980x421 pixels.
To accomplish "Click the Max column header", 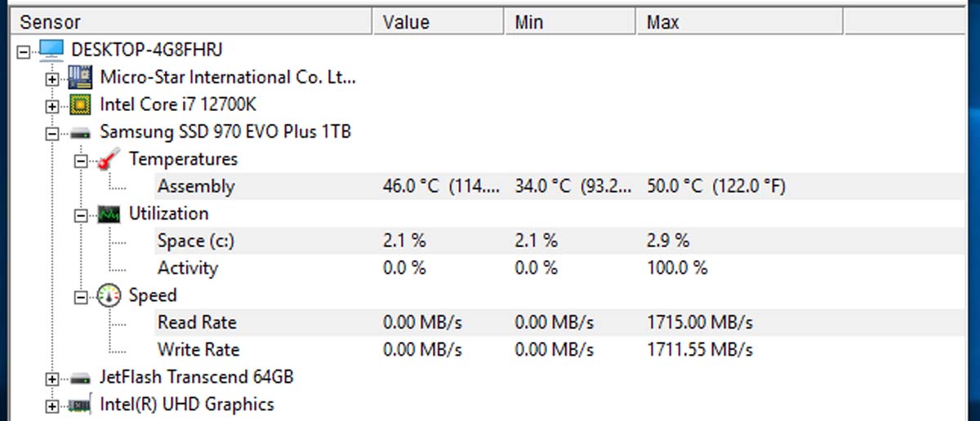I will (740, 22).
